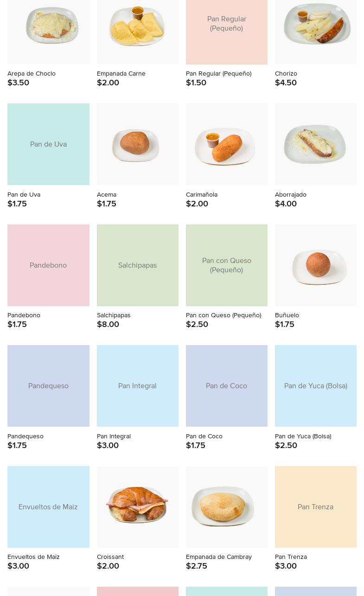Screen dimensions: 364x596
Task: Click the Chorizo plate photo
Action: tap(315, 28)
